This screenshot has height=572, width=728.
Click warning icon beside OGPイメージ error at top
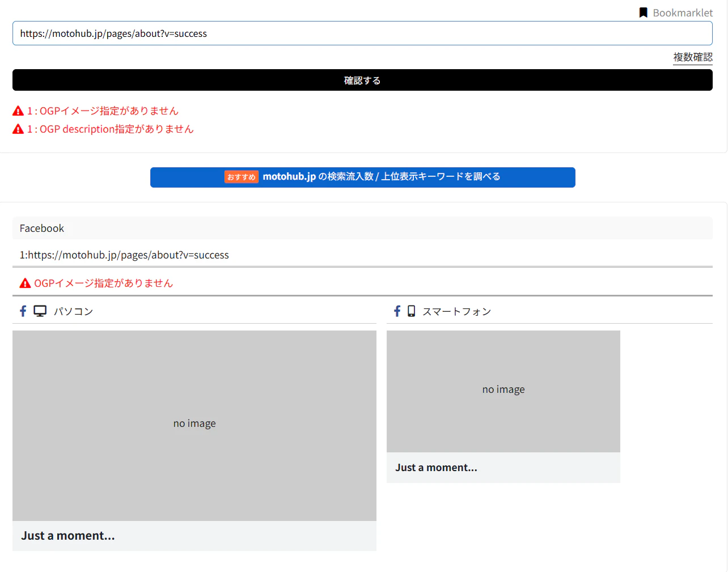click(18, 111)
